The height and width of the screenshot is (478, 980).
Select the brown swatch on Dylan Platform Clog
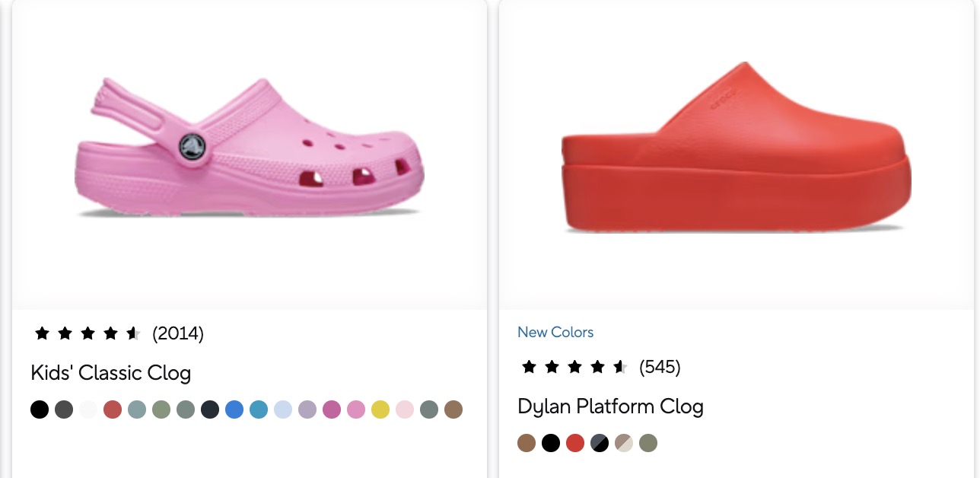pos(527,443)
